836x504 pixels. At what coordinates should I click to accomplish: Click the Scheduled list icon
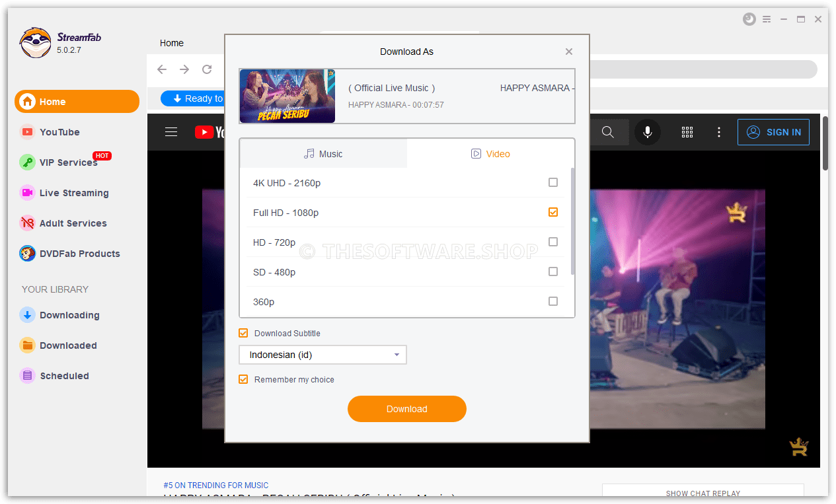[x=27, y=376]
